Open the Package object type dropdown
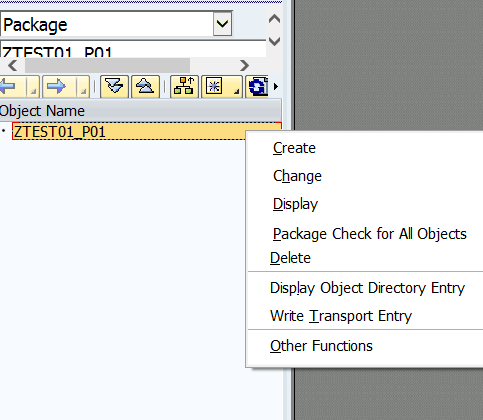Viewport: 483px width, 420px height. [x=222, y=24]
